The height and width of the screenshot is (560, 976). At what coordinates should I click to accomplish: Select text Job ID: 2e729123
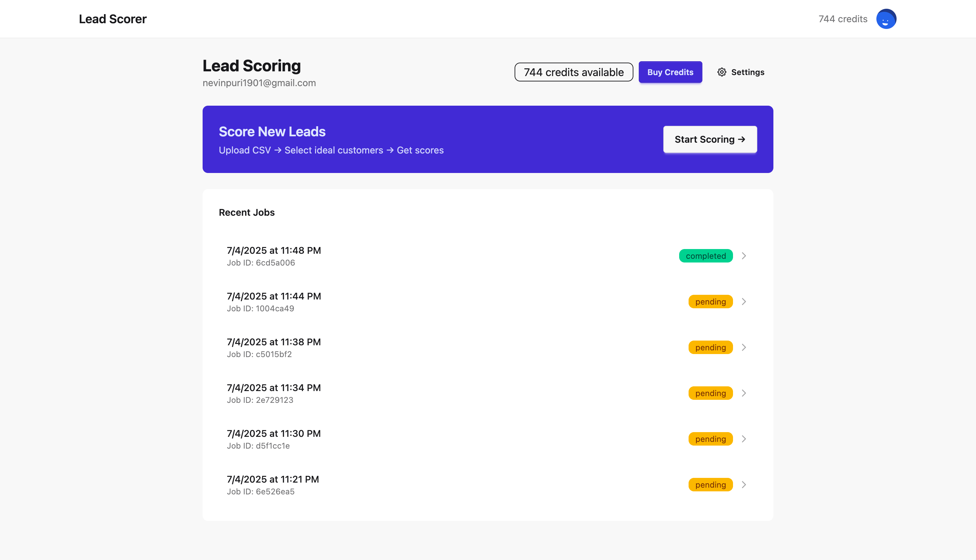pos(260,400)
